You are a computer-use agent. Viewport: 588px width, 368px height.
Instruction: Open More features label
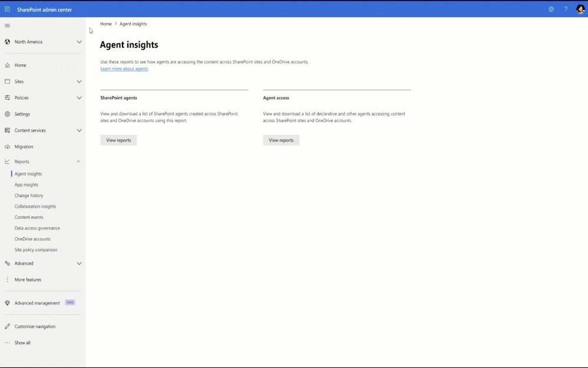28,280
